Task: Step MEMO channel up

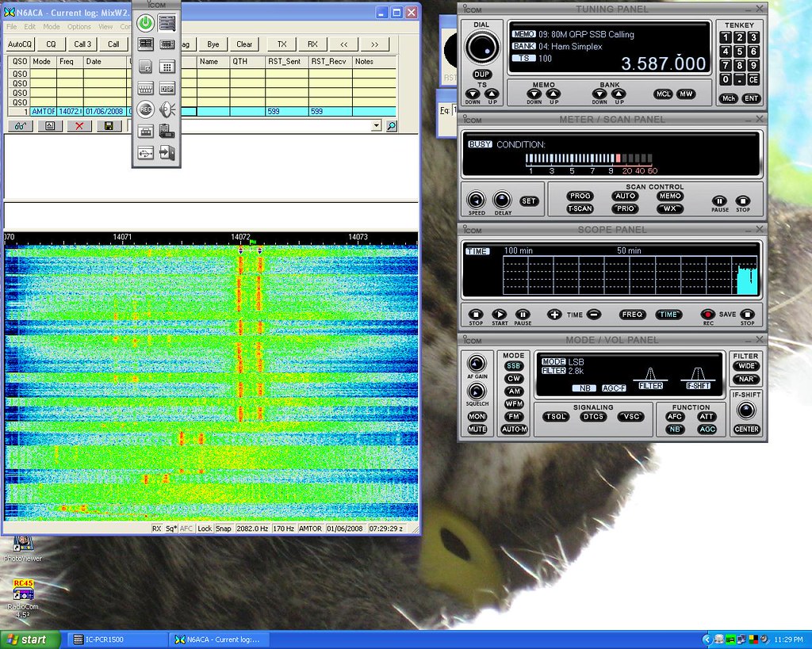Action: pyautogui.click(x=553, y=94)
